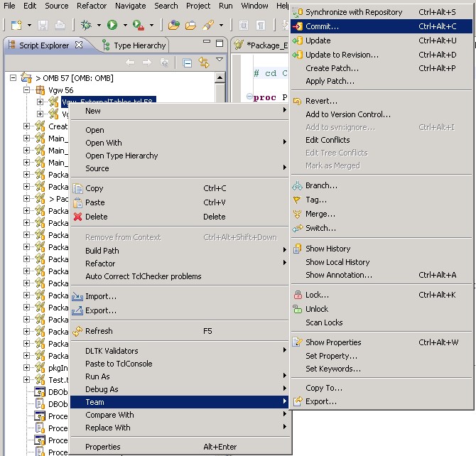
Task: Open the Navigate menu in menu bar
Action: tap(130, 6)
